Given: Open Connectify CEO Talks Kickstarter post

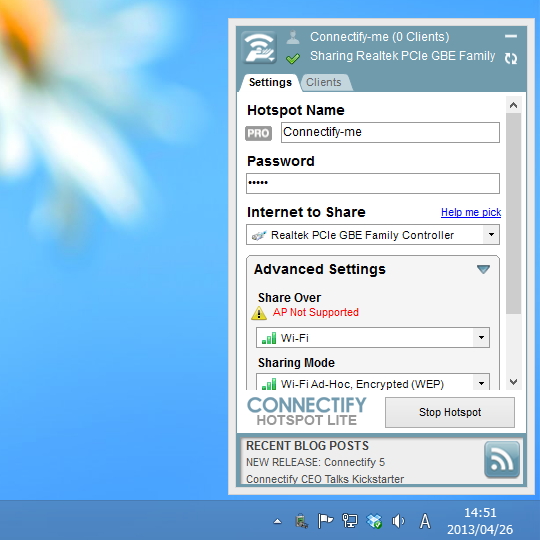Looking at the screenshot, I should 325,479.
